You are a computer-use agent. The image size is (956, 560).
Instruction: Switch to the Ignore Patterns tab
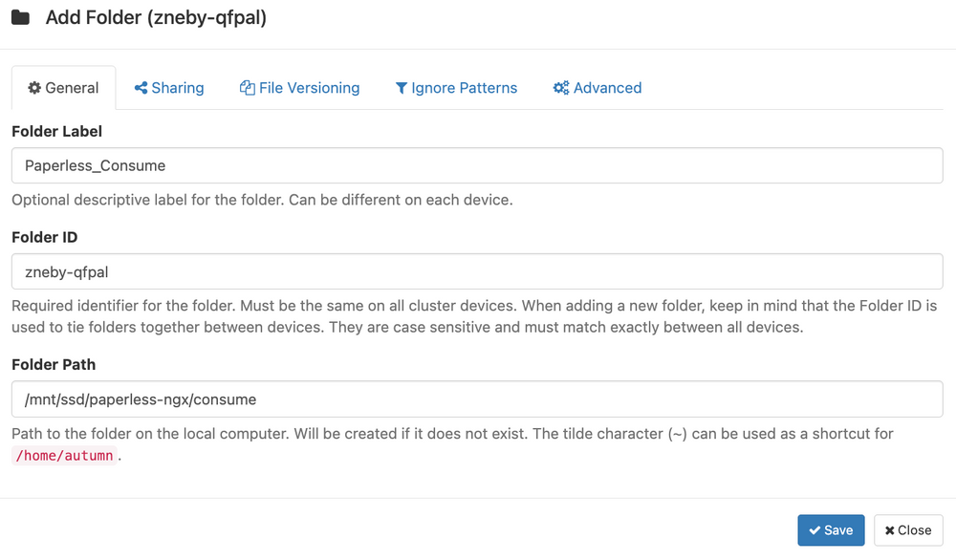(456, 87)
